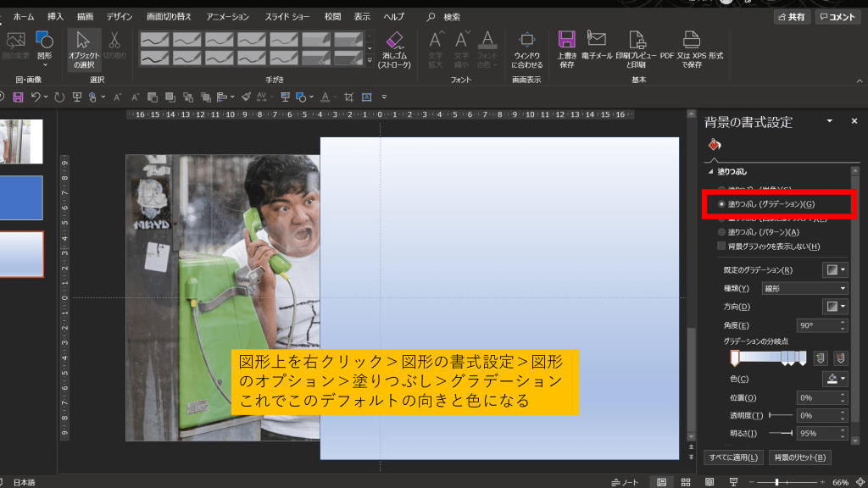Open Print Preview and Print

pos(637,47)
